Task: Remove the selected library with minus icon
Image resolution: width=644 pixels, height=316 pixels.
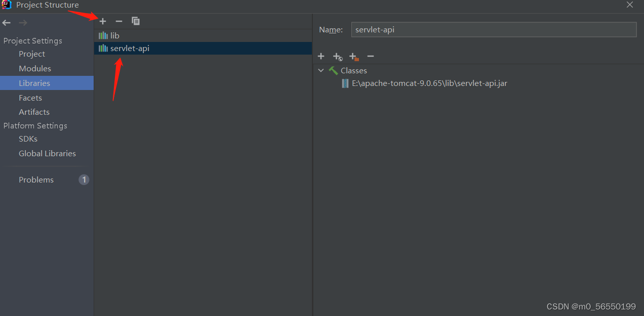Action: coord(119,21)
